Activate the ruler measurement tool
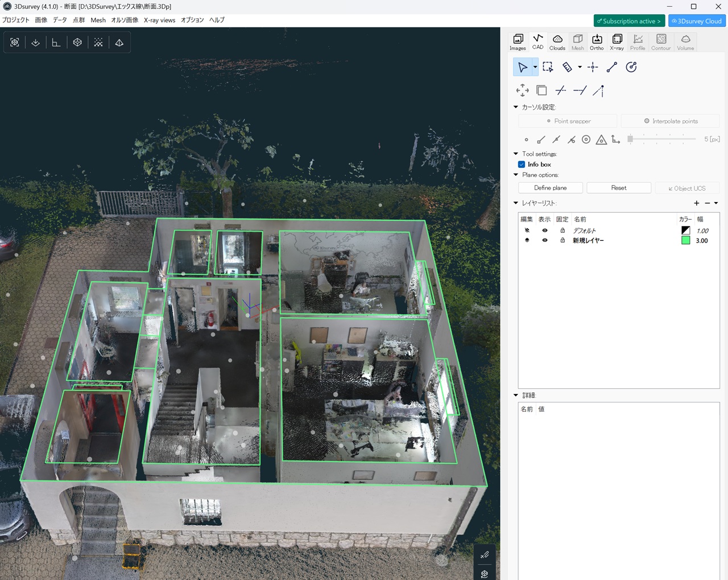The width and height of the screenshot is (728, 580). coord(567,67)
